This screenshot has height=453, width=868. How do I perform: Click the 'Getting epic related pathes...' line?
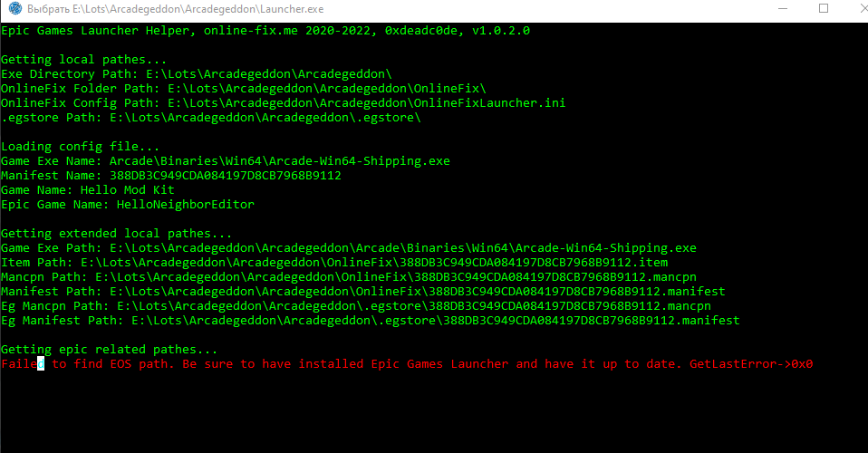coord(109,350)
